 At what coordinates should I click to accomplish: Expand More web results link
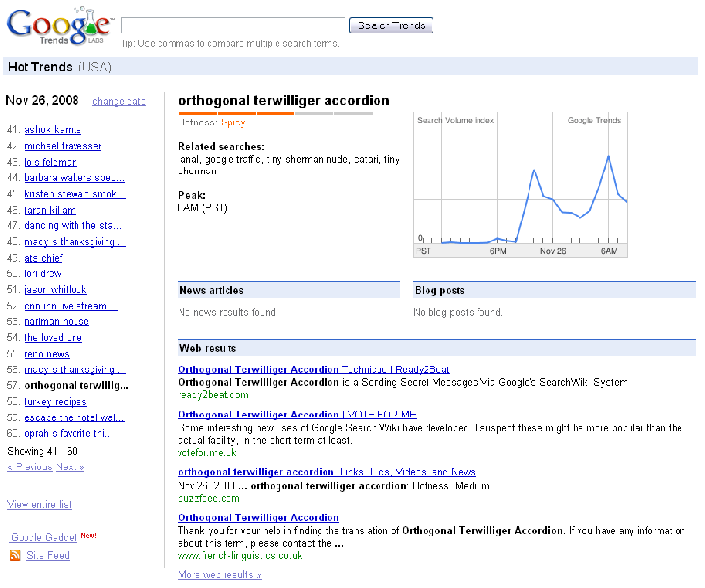[x=220, y=574]
